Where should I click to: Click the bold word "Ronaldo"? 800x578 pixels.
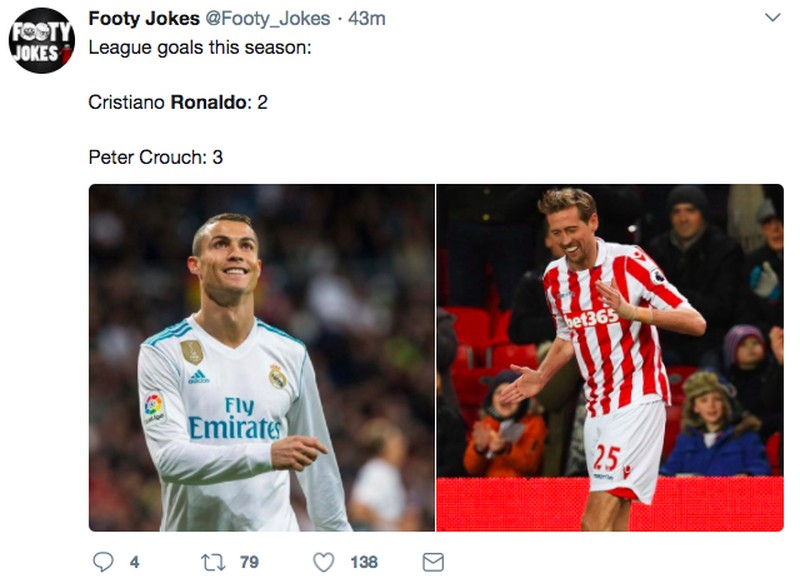[211, 102]
